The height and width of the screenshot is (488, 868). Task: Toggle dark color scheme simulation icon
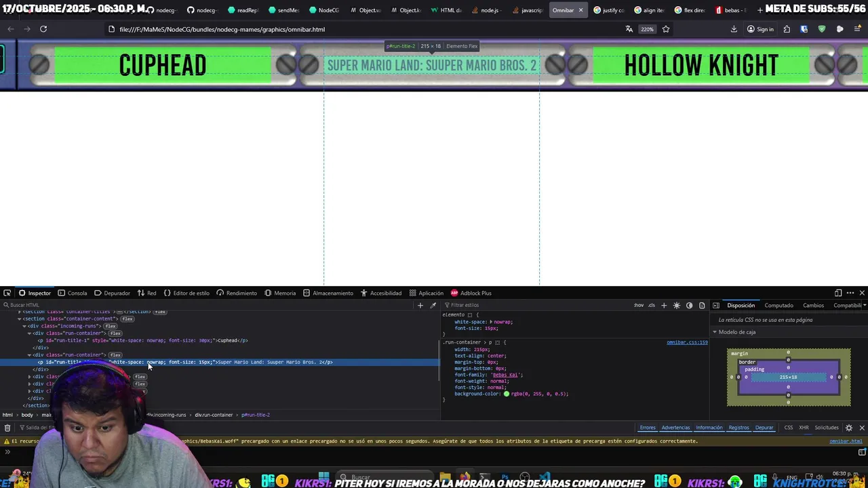690,305
